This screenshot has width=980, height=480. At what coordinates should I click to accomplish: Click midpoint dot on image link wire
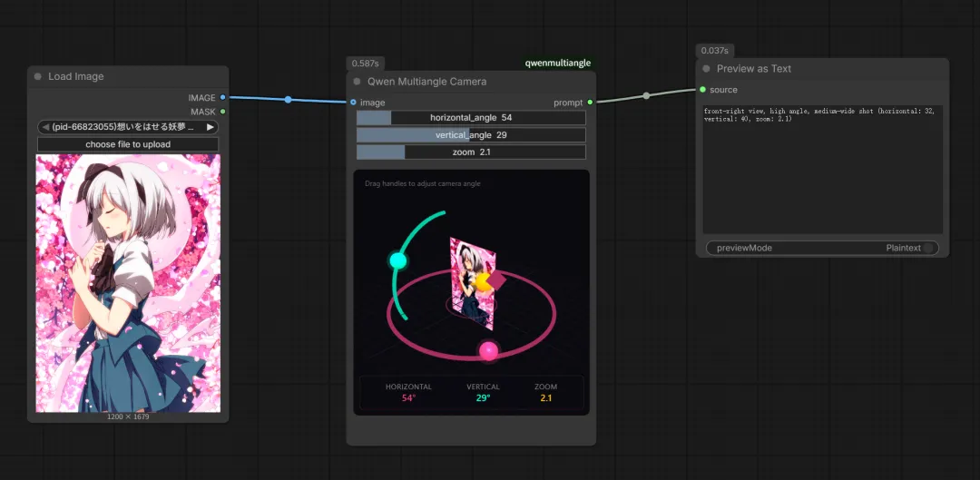click(289, 100)
